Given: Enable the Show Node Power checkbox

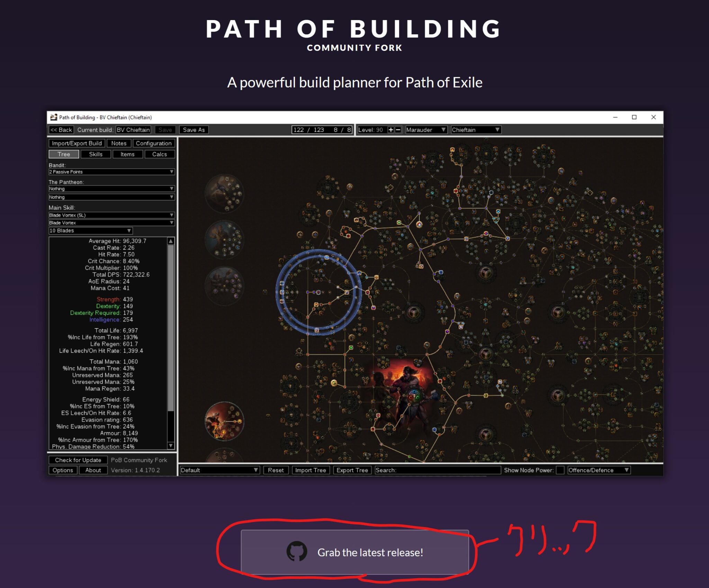Looking at the screenshot, I should pos(560,470).
